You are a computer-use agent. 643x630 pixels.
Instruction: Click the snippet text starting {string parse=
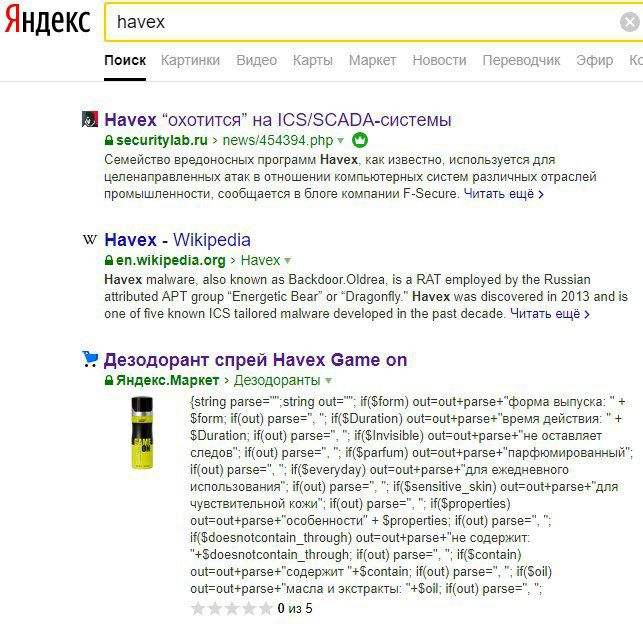coord(412,495)
